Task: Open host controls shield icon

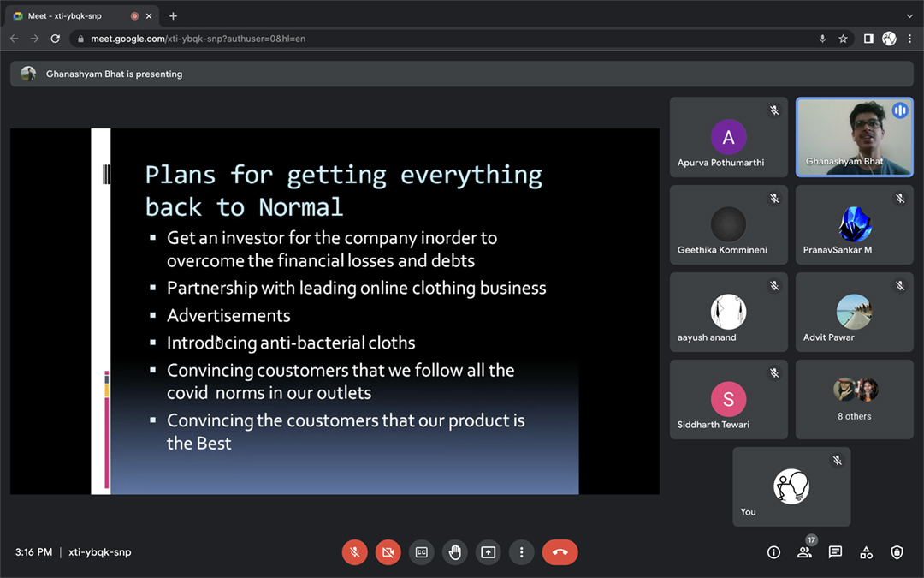Action: 897,552
